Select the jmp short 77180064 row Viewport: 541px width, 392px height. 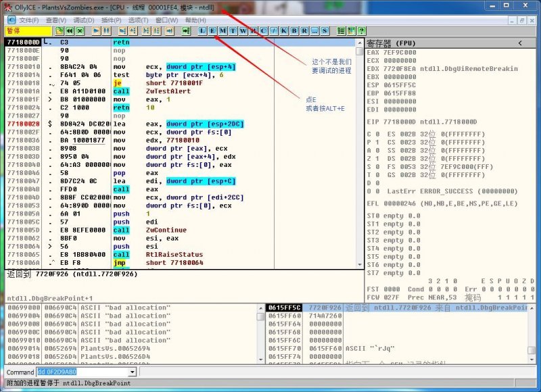[x=181, y=263]
